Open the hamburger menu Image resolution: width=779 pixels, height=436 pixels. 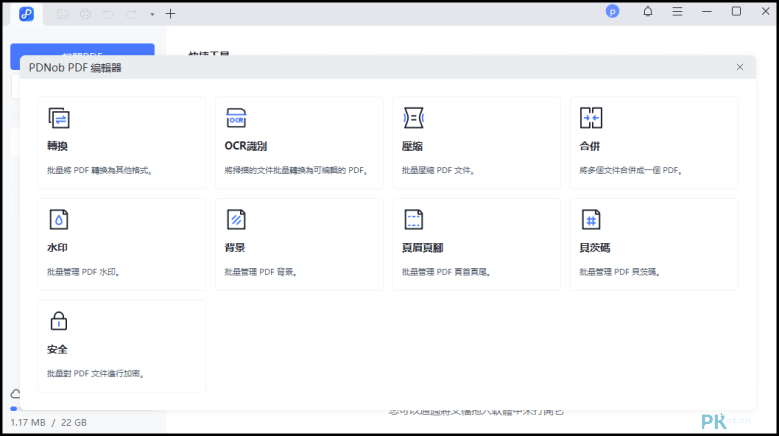click(x=677, y=11)
